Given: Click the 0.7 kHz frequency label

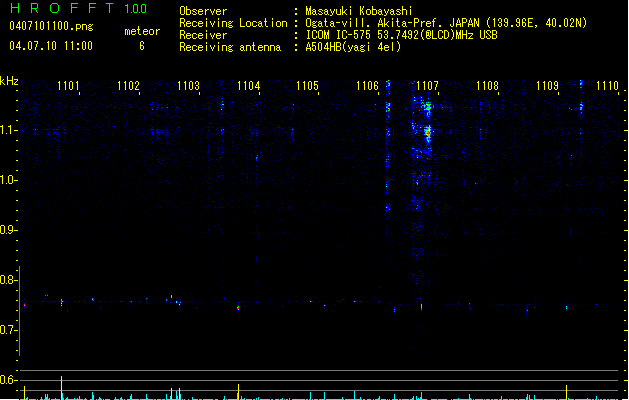Looking at the screenshot, I should pyautogui.click(x=8, y=330).
